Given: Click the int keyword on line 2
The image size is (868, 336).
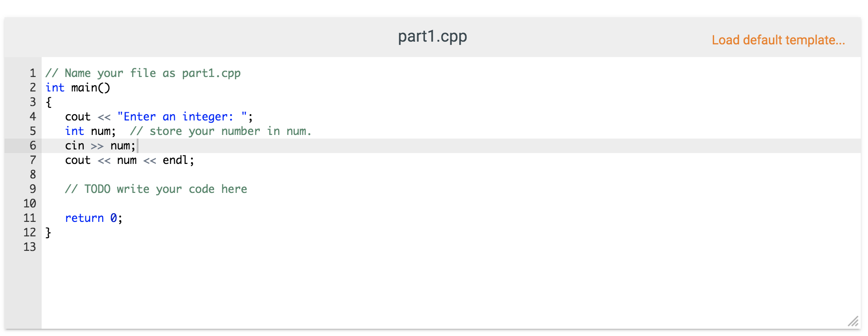Looking at the screenshot, I should pos(54,87).
